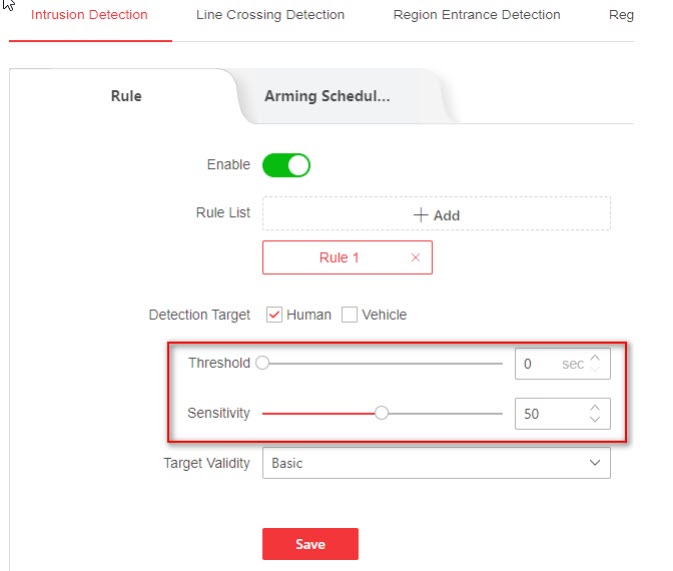Click the Target Validity chevron arrow
This screenshot has height=571, width=673.
(595, 463)
